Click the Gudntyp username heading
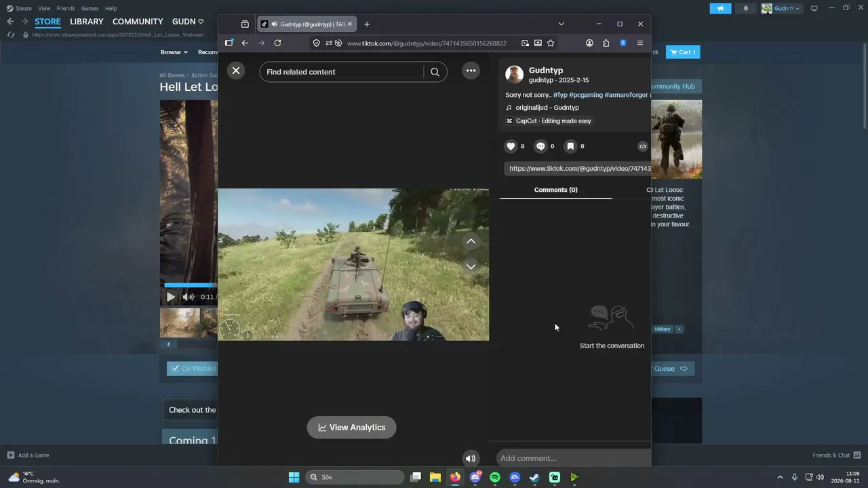868x488 pixels. tap(546, 70)
